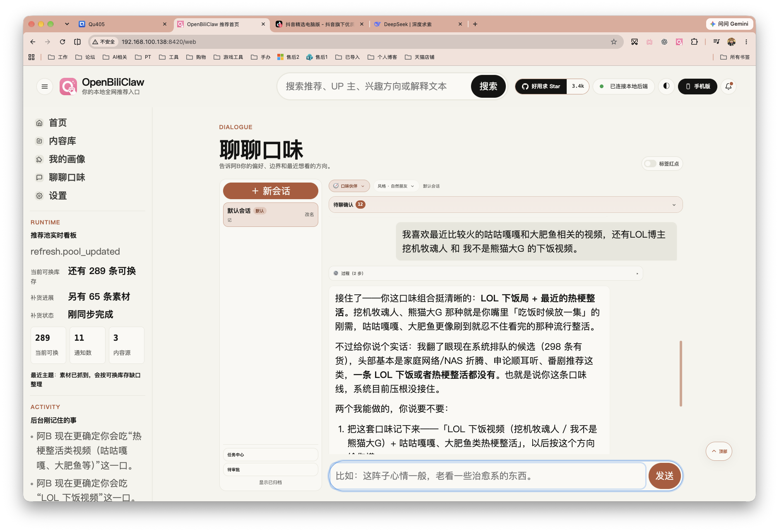Open Chrome three-dot menu
The width and height of the screenshot is (779, 532).
point(746,42)
